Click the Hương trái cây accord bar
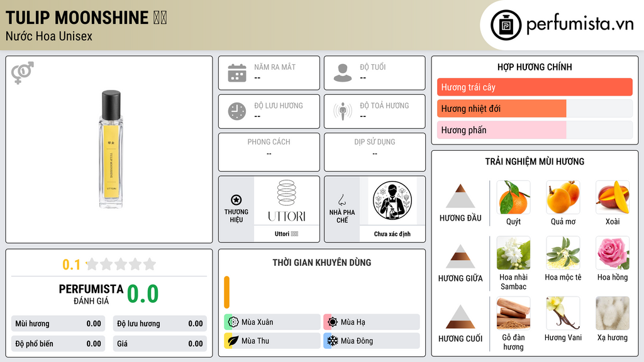The height and width of the screenshot is (362, 644). pyautogui.click(x=535, y=87)
